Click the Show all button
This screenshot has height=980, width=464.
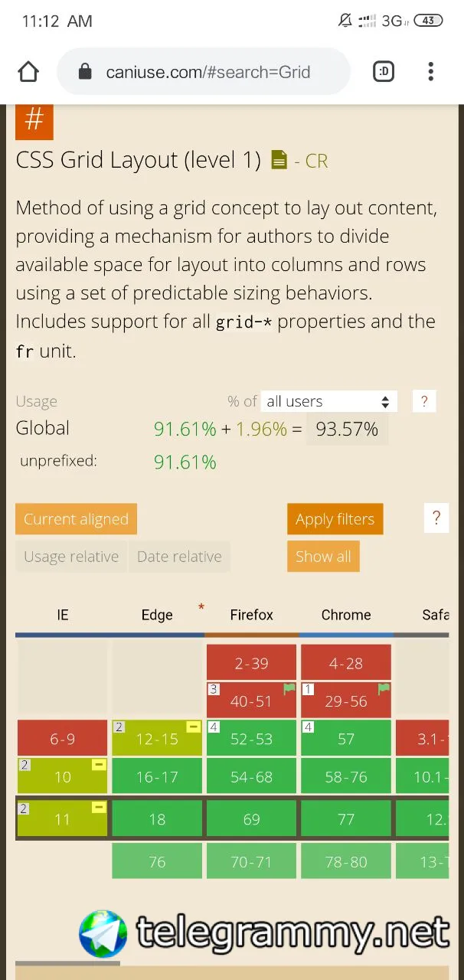323,557
